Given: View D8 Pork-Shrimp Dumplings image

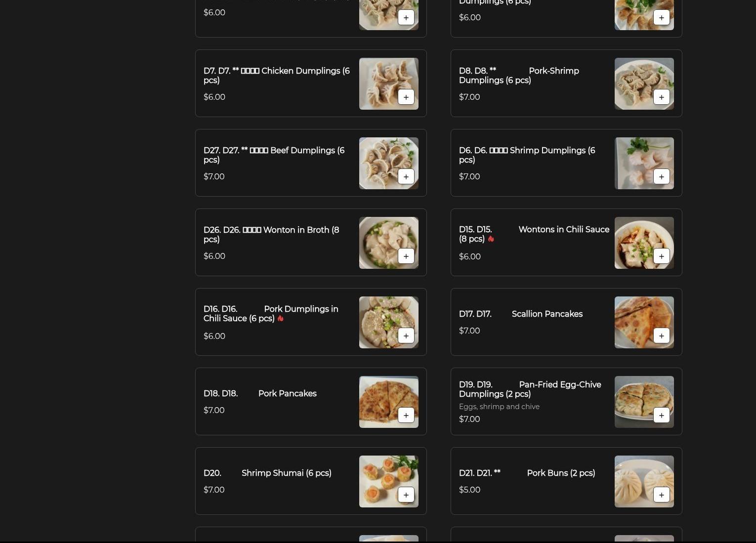Looking at the screenshot, I should [644, 84].
